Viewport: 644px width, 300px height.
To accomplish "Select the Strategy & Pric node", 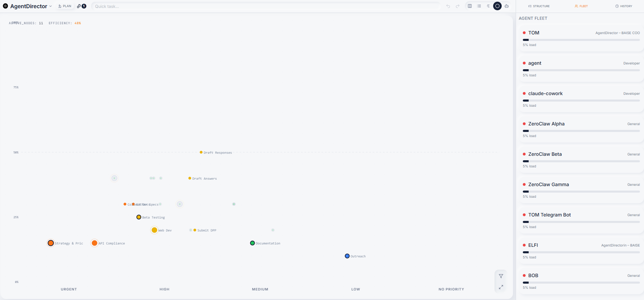I will (x=51, y=243).
